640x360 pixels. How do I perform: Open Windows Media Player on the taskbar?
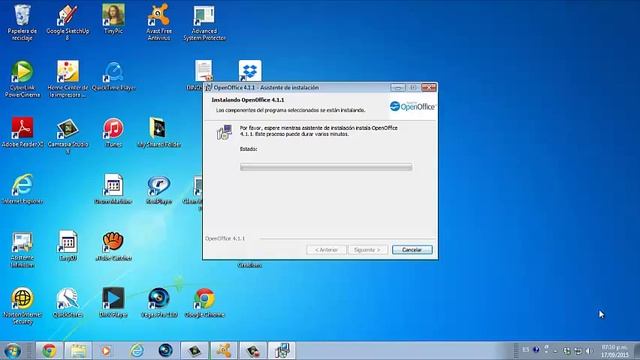(x=106, y=350)
